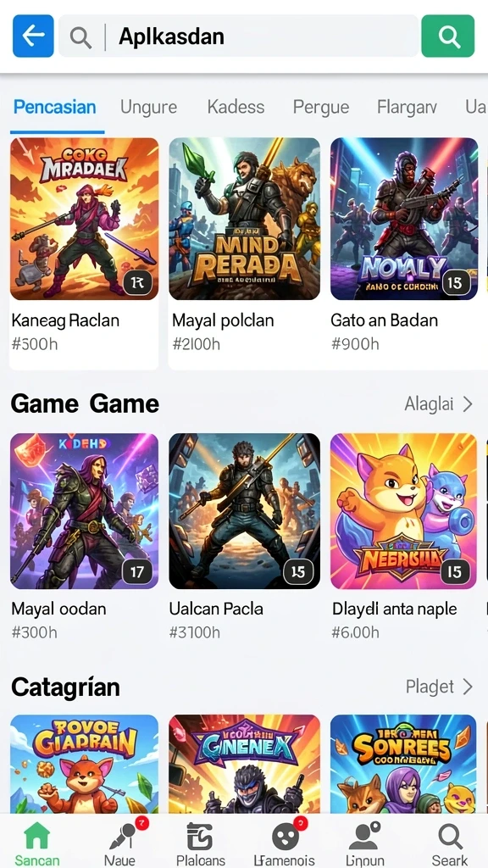Switch to the Kadess tab

(236, 107)
